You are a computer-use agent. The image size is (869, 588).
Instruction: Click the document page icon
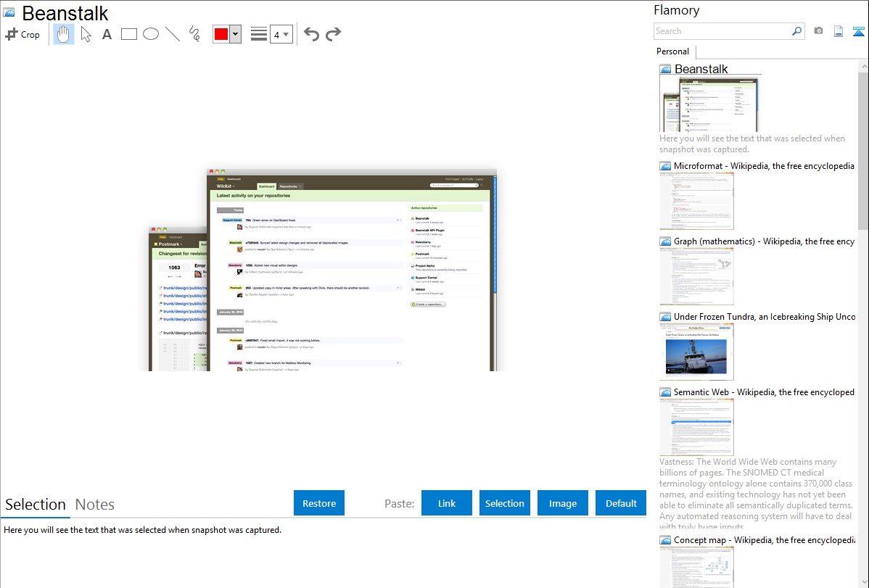pos(839,31)
